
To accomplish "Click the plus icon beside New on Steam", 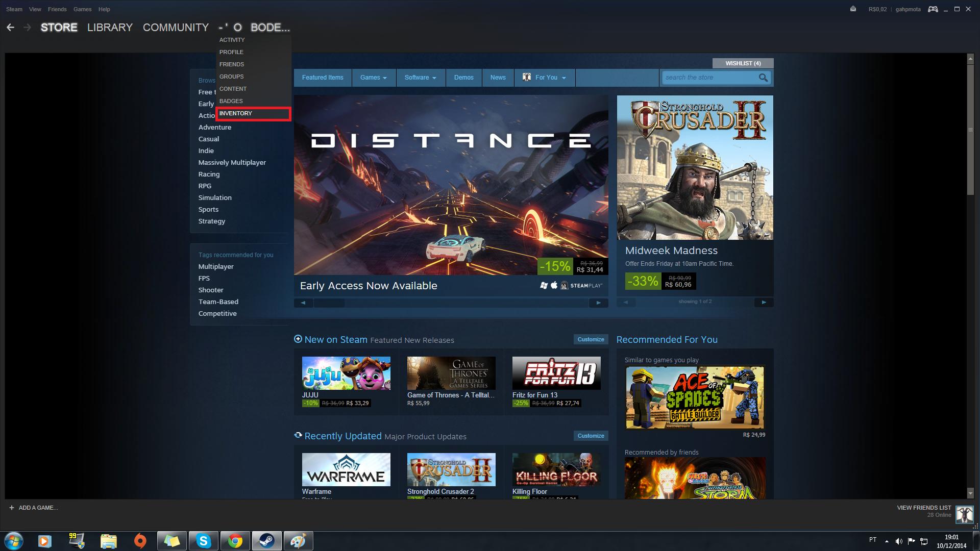I will (298, 339).
